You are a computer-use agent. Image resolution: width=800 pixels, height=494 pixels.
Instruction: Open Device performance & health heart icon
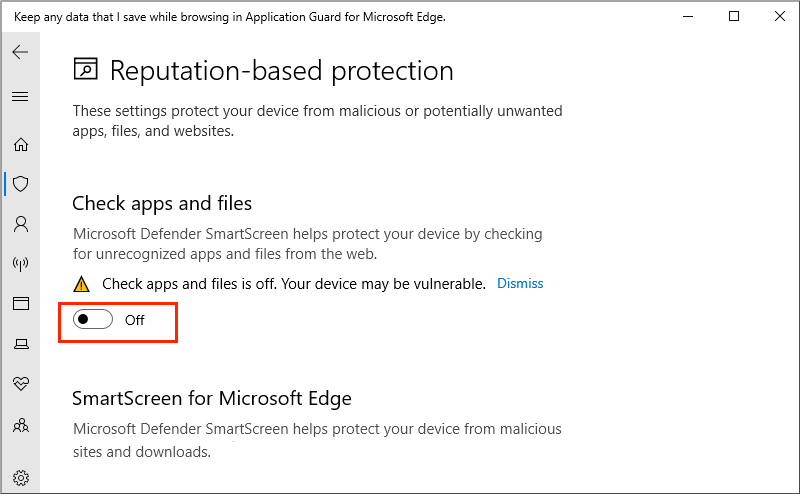coord(20,384)
